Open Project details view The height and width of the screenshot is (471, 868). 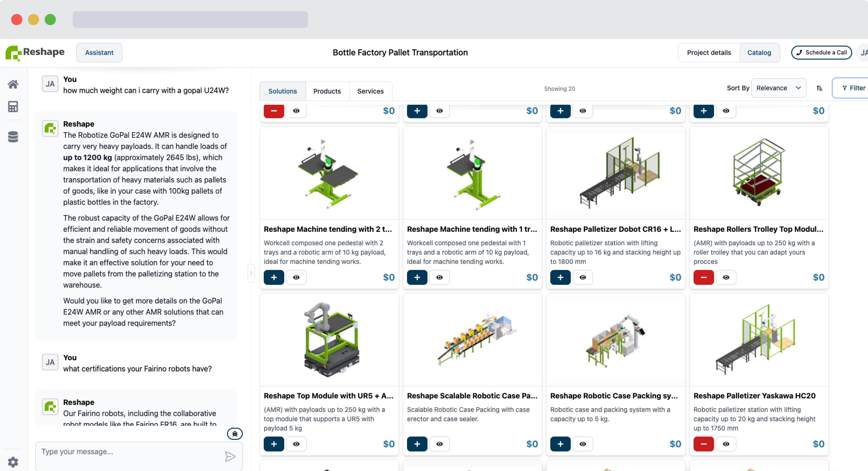(x=709, y=53)
